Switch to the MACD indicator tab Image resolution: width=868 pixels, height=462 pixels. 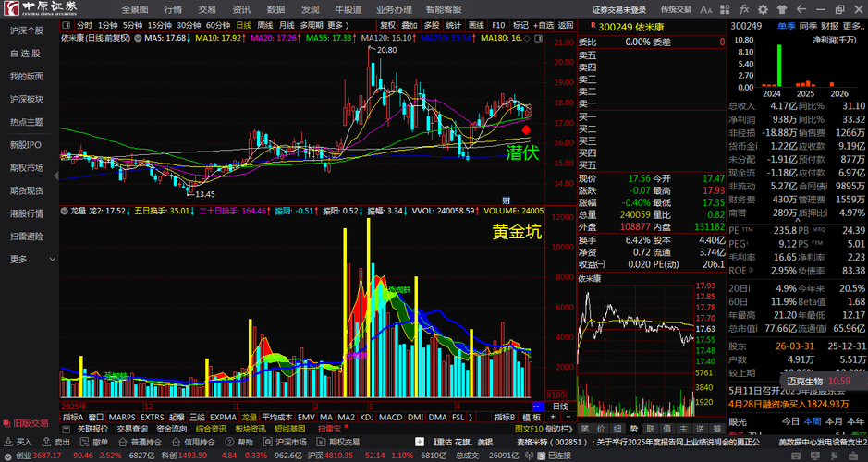[x=391, y=417]
